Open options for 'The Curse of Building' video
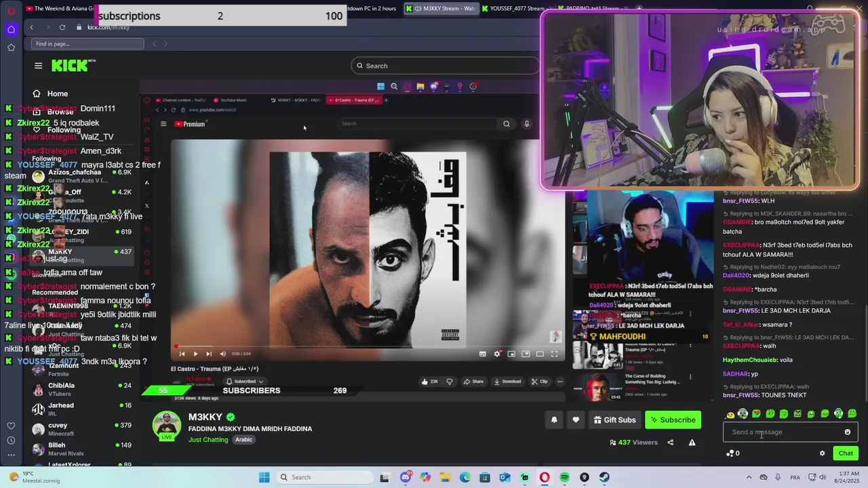Screen dimensions: 868x488 tap(690, 377)
